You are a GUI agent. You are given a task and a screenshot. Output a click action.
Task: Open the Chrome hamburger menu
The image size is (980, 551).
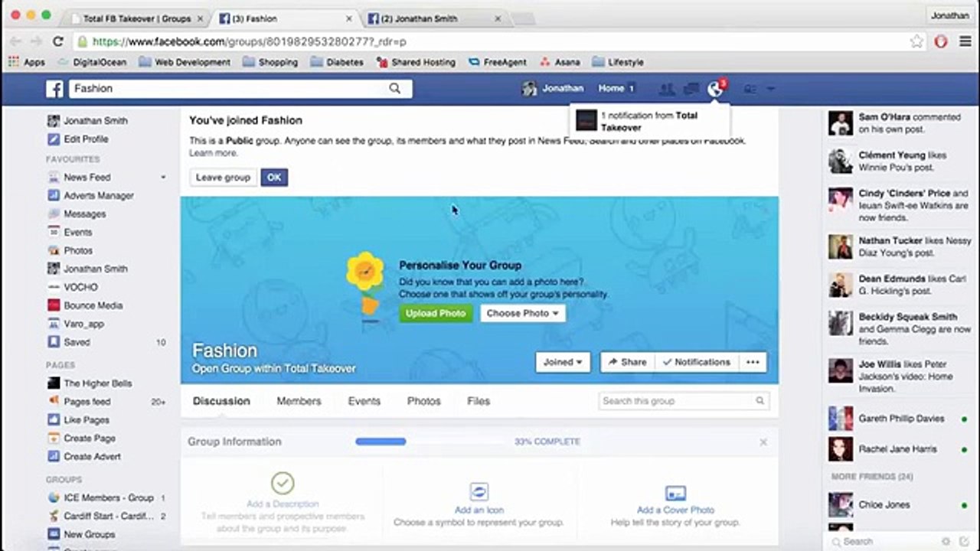pyautogui.click(x=965, y=41)
